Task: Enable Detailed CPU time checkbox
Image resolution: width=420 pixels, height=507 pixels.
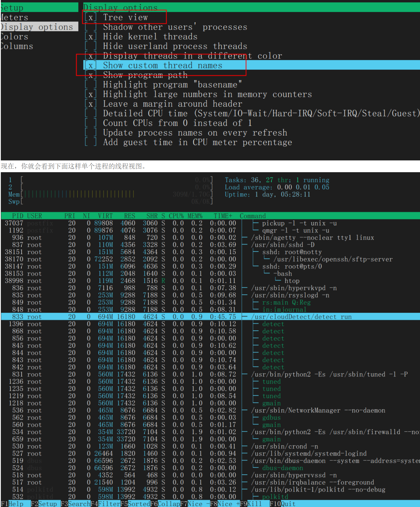Action: [91, 114]
